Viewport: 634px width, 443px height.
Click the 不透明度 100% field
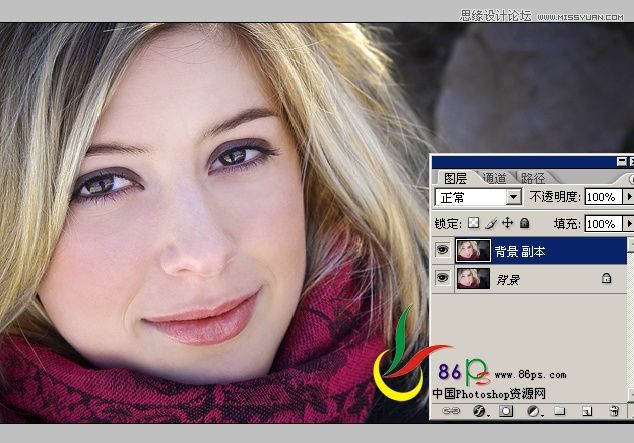pyautogui.click(x=604, y=197)
